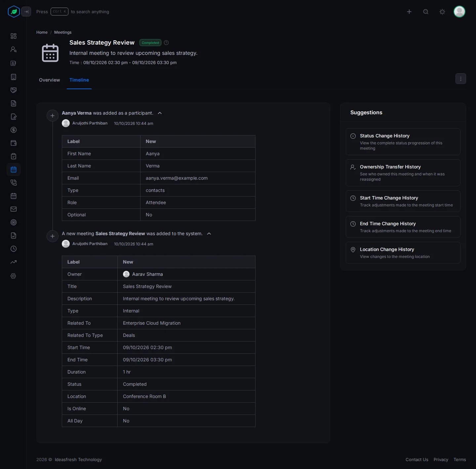Click the green leaf app logo
Screen dimensions: 476x469
14,12
